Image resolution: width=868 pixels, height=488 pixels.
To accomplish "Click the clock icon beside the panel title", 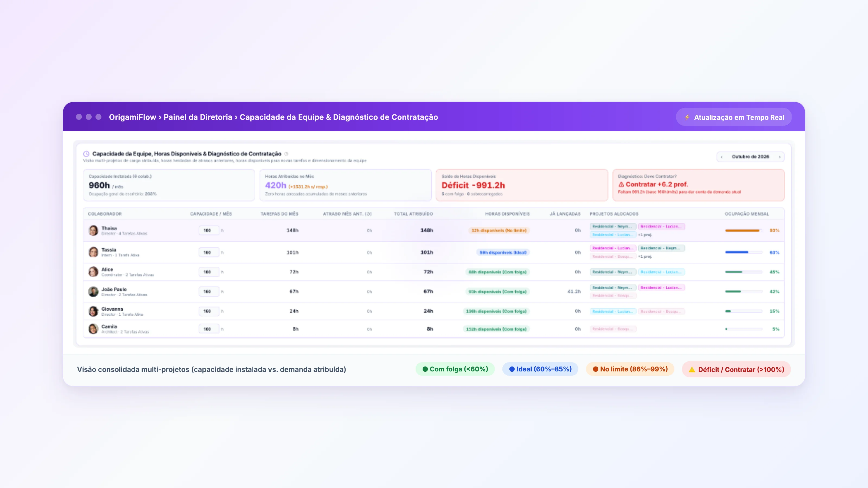I will [x=86, y=154].
